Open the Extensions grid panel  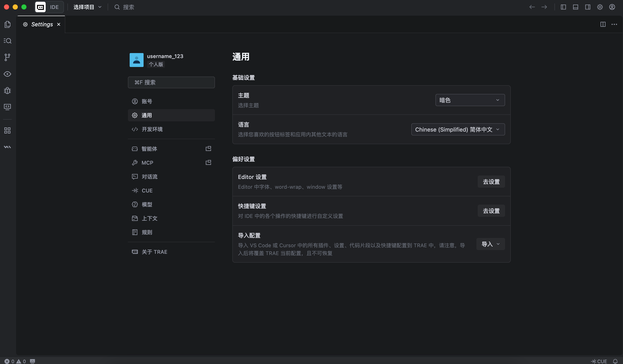pyautogui.click(x=7, y=130)
